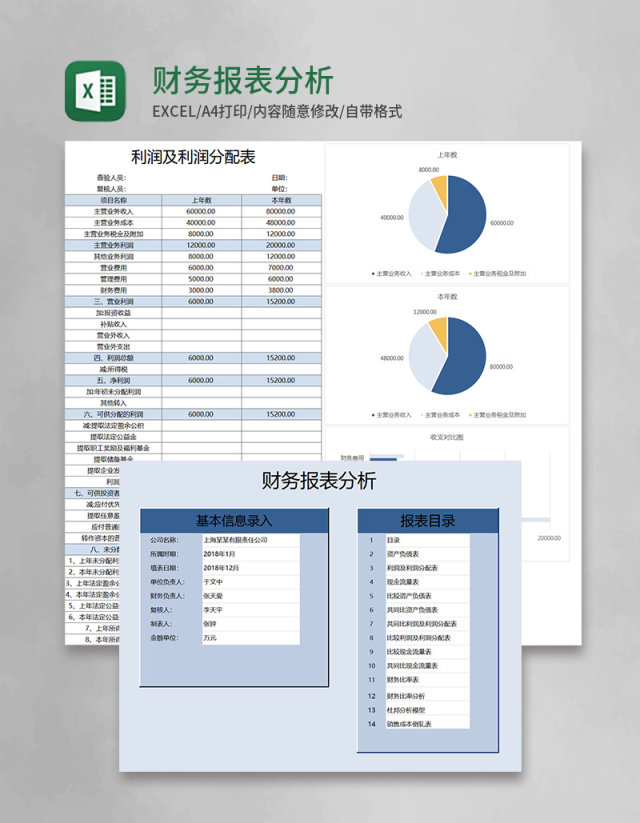The height and width of the screenshot is (823, 640).
Task: Click the 公司名称 field with 上海某某有限责任公司
Action: 251,540
